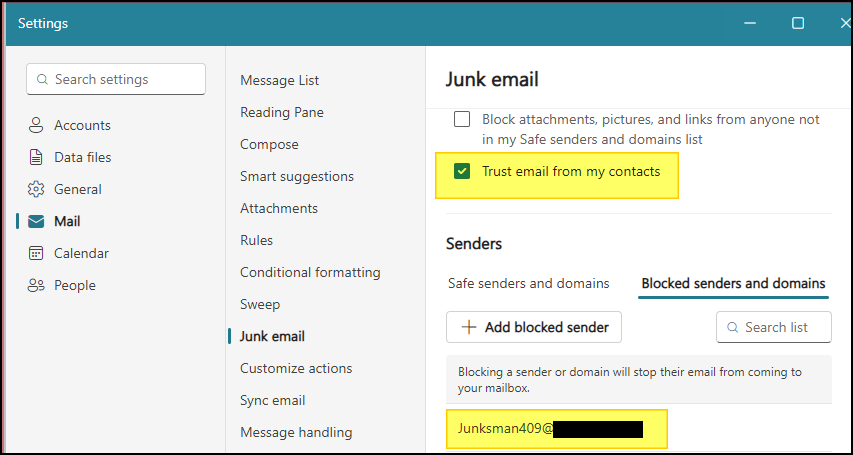Uncheck Trust email from my contacts
853x455 pixels.
(x=462, y=172)
